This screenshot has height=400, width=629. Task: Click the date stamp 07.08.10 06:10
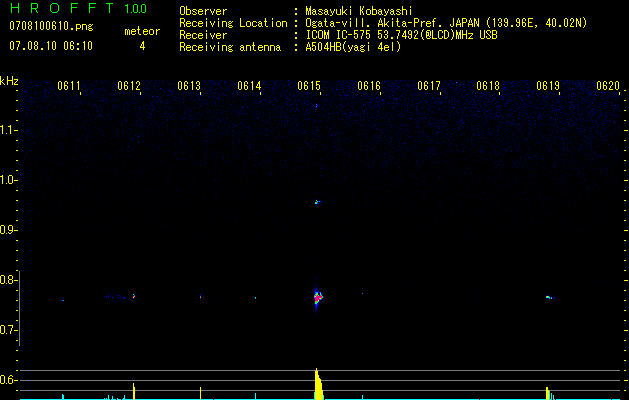[51, 46]
